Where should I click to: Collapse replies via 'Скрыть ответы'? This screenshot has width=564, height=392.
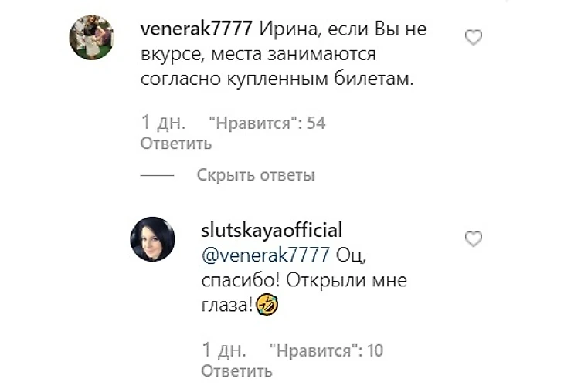[x=256, y=175]
